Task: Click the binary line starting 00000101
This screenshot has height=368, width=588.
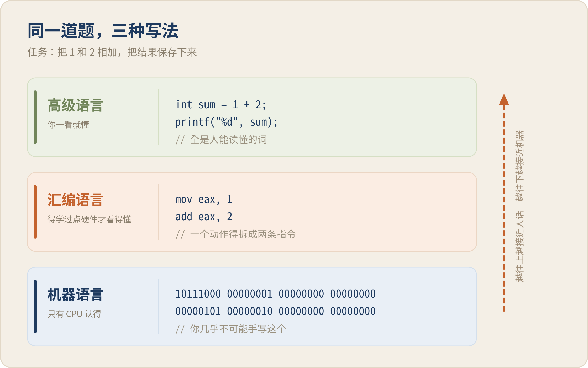Action: click(275, 311)
